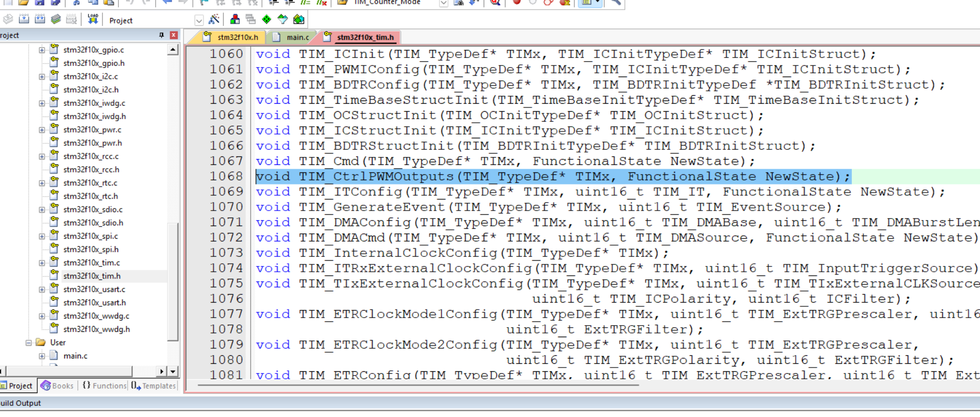The width and height of the screenshot is (980, 417).
Task: Select stm32f10x_rcc.h in the project tree
Action: [x=91, y=170]
